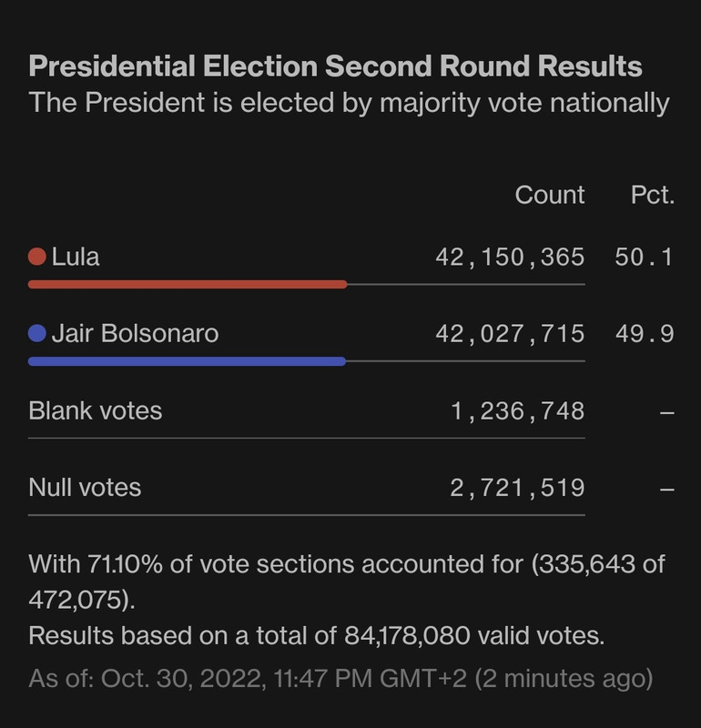
Task: Click Bolsonaro's vote count 42,027,715
Action: point(510,334)
